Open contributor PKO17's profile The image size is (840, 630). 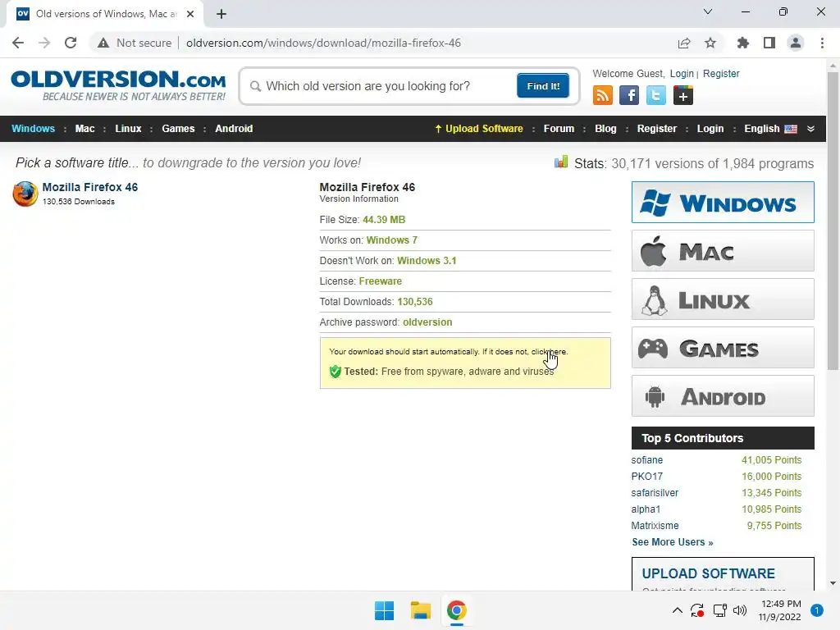(x=646, y=477)
